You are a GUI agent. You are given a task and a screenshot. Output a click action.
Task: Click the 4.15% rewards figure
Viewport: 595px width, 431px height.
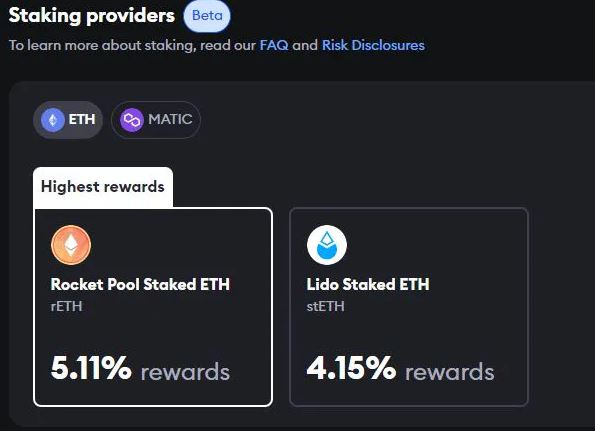click(351, 368)
